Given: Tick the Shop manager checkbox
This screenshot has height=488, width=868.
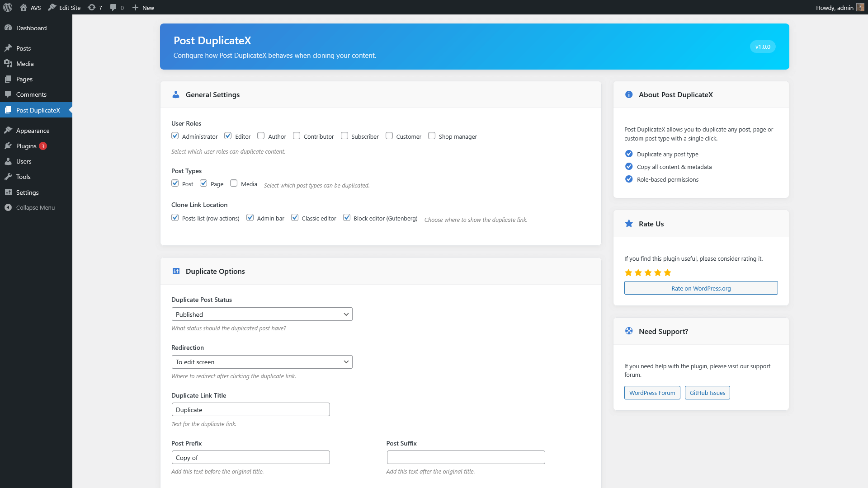Looking at the screenshot, I should 432,136.
